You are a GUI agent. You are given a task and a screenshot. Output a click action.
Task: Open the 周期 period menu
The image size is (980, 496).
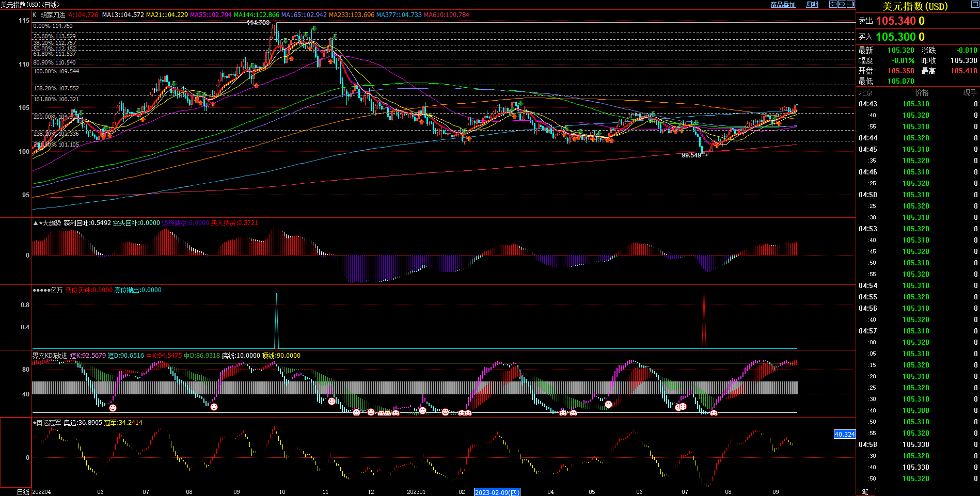[x=812, y=5]
